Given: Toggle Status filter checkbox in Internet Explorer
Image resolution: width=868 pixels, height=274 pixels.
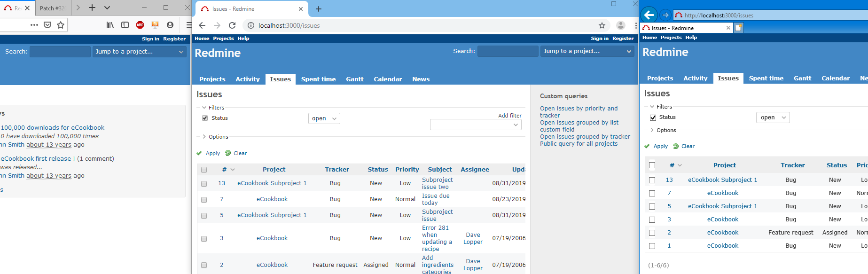Looking at the screenshot, I should click(653, 117).
